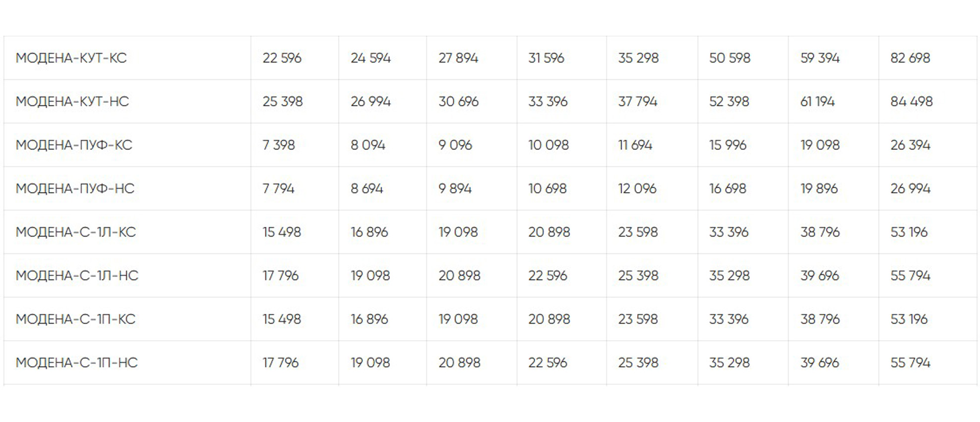Select the МОДЕНА-С-1П-НС product name
Screen dimensions: 980x422
pyautogui.click(x=76, y=363)
